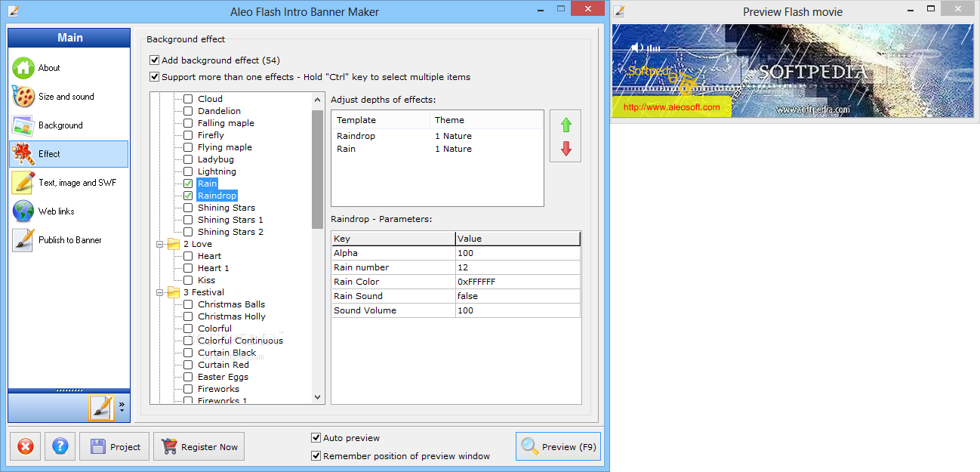Open the Main panel header
The width and height of the screenshot is (980, 472).
tap(69, 38)
